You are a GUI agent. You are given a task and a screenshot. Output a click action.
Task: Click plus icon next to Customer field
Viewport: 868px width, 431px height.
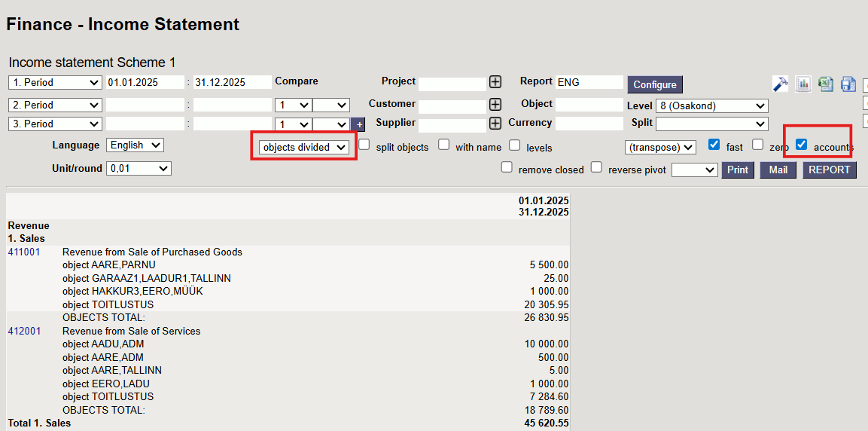(x=495, y=105)
